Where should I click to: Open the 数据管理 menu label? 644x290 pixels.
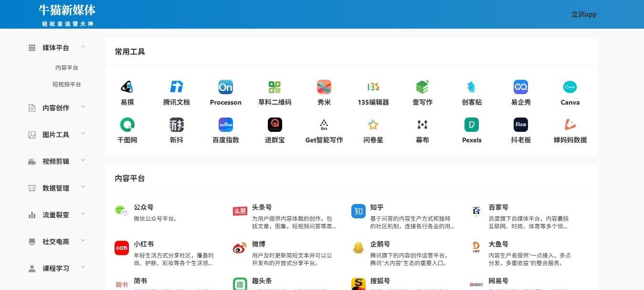pos(56,188)
